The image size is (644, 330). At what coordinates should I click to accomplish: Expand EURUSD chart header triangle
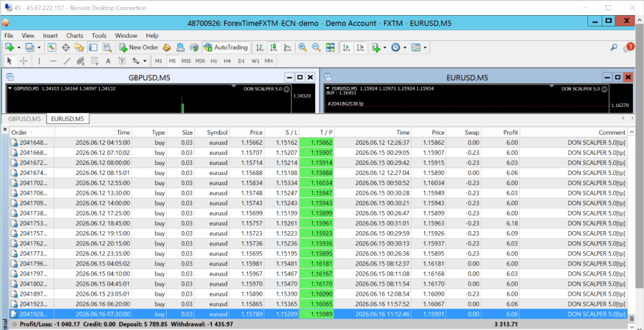(327, 88)
